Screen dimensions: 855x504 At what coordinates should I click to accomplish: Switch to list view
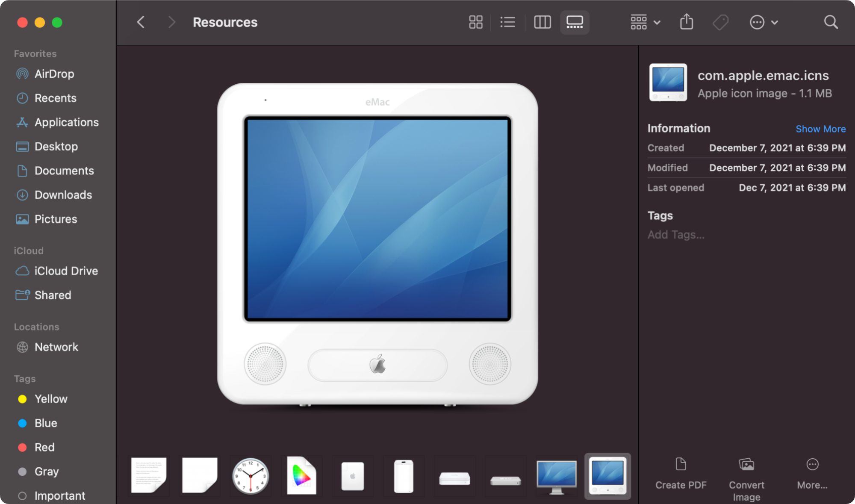click(508, 22)
